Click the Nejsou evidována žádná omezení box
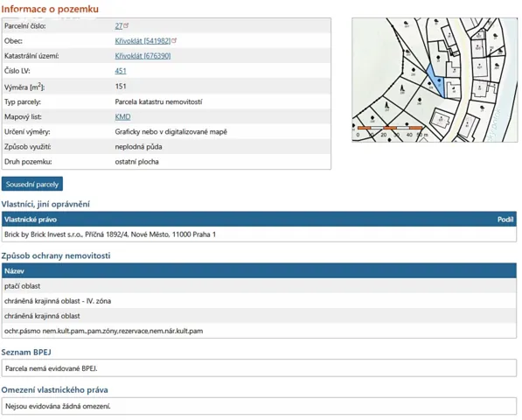 259,406
